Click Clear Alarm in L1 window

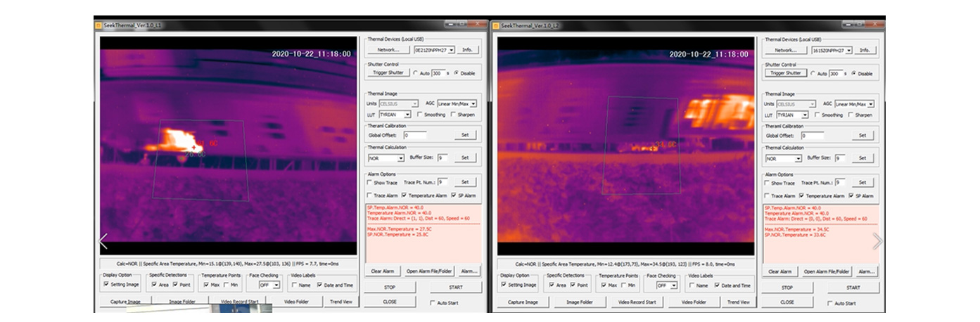click(382, 271)
